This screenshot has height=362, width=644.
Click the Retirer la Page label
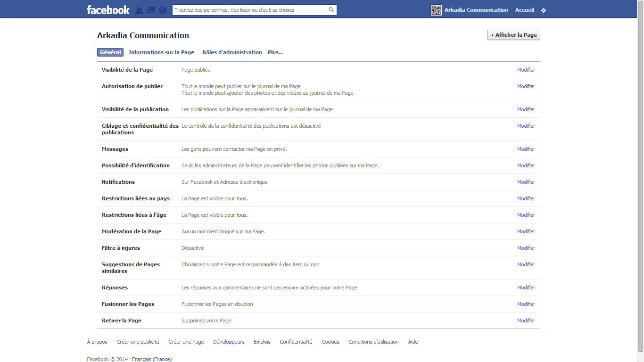coord(122,321)
